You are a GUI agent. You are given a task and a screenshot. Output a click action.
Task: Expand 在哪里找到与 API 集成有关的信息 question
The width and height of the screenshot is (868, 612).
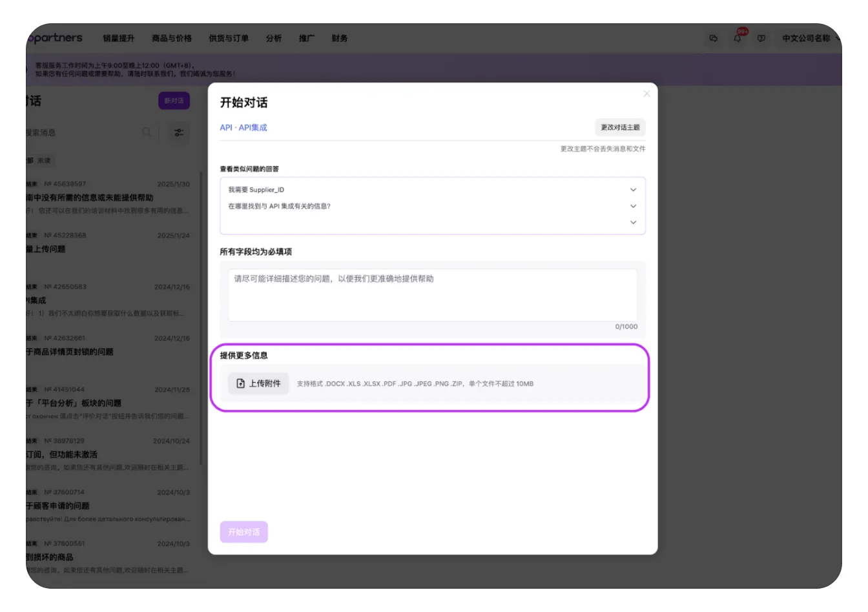pos(633,207)
